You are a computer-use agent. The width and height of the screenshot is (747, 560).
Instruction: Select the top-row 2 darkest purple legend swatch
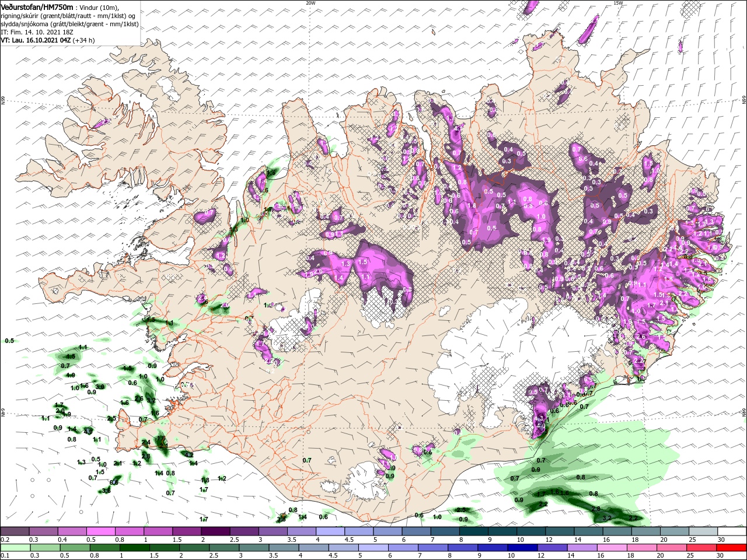(x=215, y=531)
